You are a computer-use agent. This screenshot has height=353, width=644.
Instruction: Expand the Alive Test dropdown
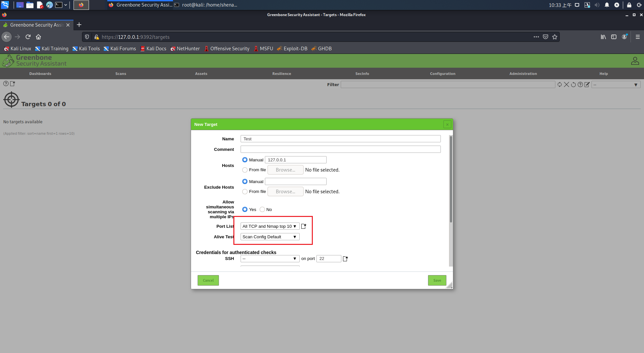point(269,237)
